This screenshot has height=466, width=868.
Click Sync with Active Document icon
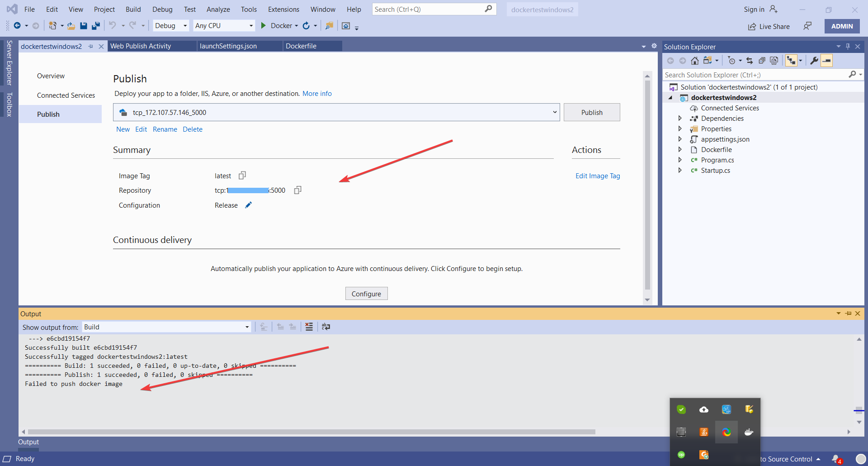[750, 61]
